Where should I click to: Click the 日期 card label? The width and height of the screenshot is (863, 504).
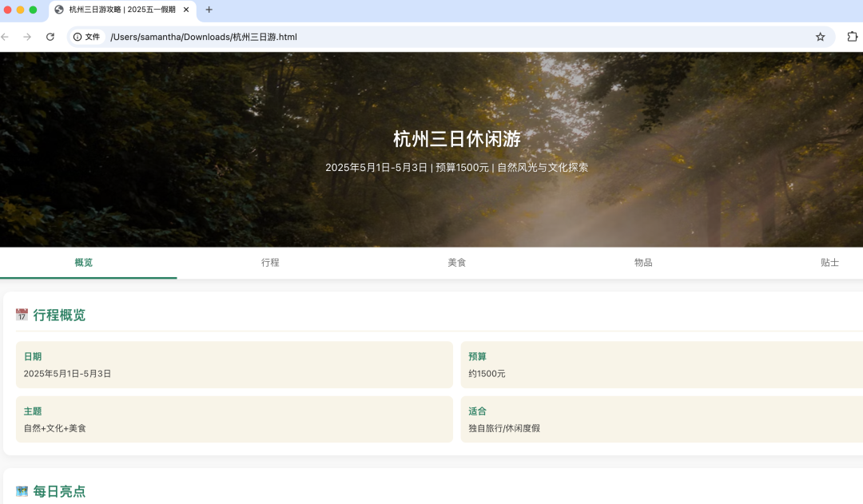(33, 356)
